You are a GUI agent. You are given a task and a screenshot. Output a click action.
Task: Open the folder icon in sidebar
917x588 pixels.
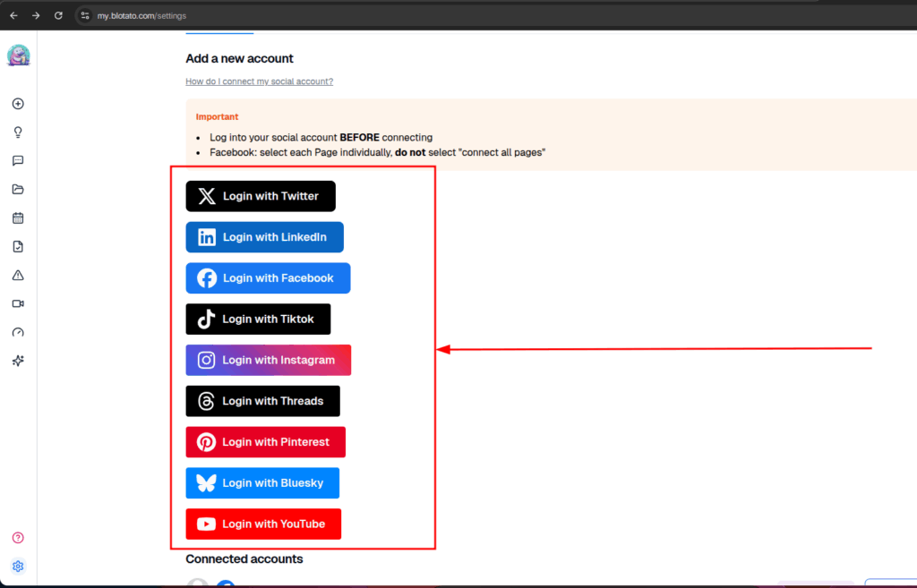(x=18, y=190)
